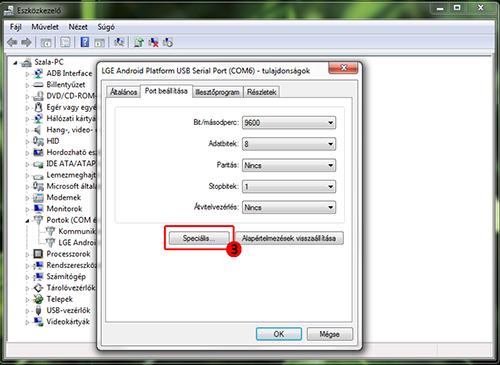Open the Stopbitek dropdown
This screenshot has height=365, width=500.
[x=289, y=186]
